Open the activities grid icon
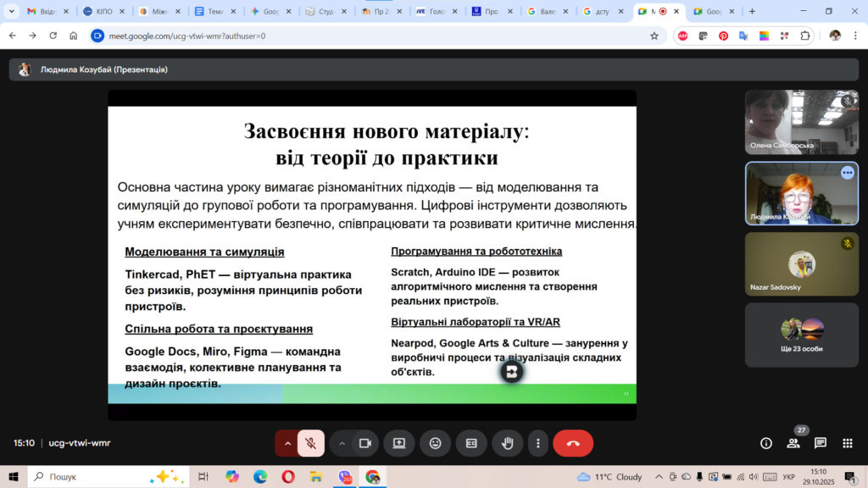The image size is (868, 488). (x=847, y=443)
